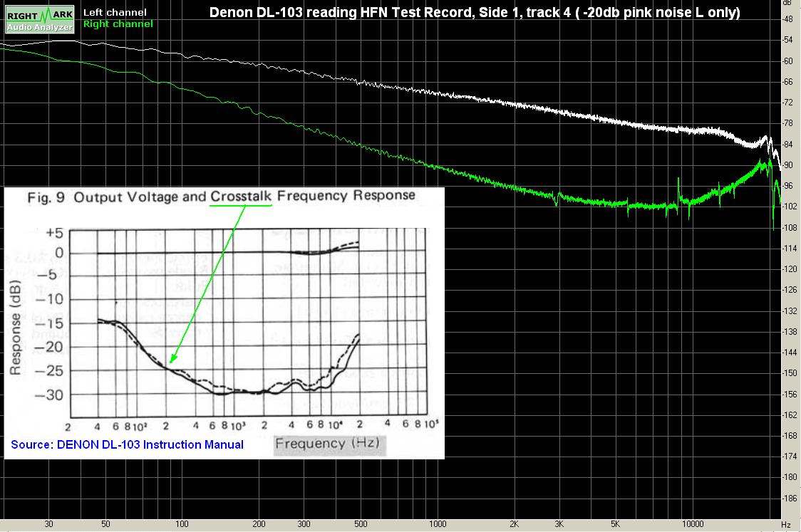Click the -108 dB axis label

(x=790, y=227)
